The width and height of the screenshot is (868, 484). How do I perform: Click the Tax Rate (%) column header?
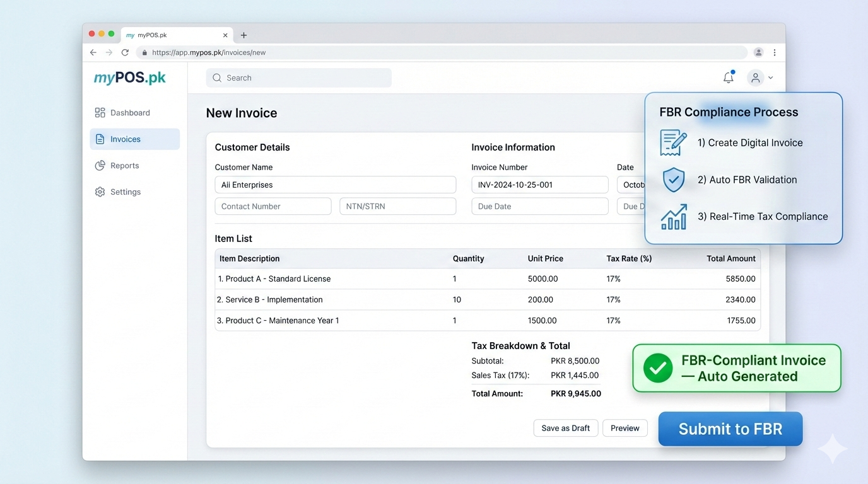629,258
